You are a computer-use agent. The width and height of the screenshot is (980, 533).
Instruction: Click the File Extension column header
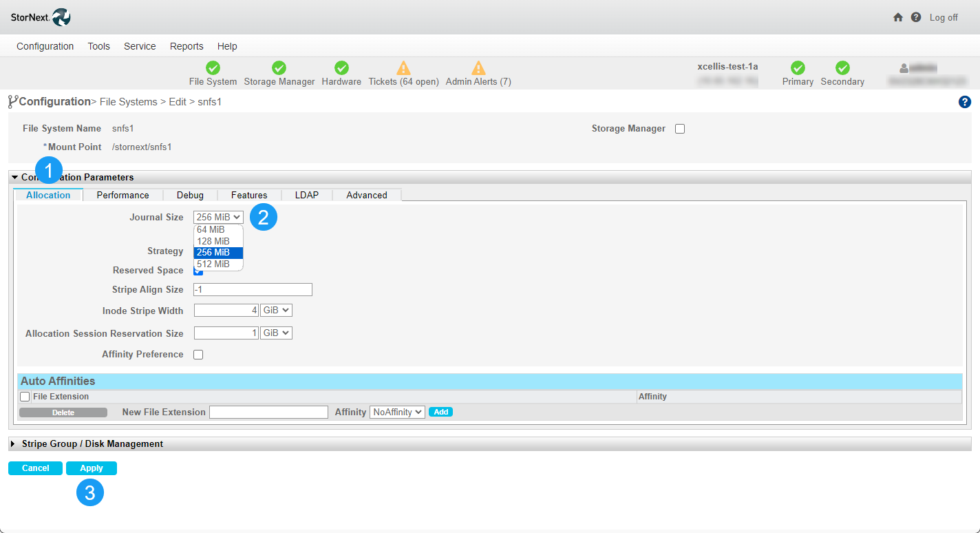(61, 397)
